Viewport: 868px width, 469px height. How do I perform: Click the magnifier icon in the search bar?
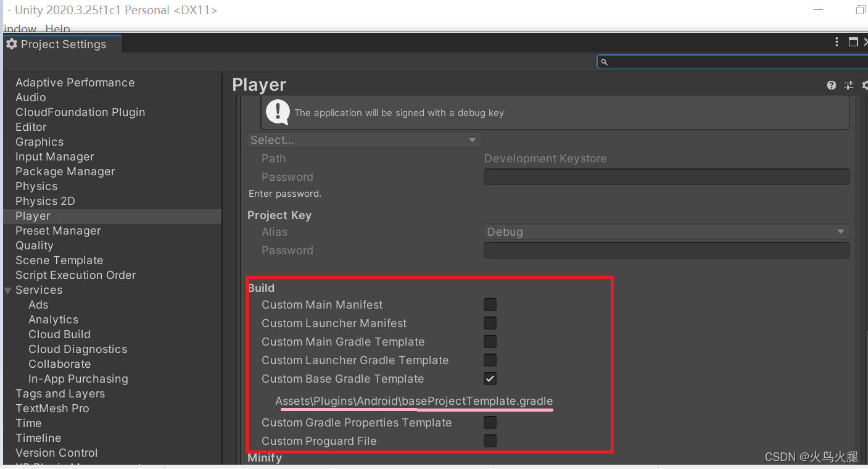(604, 62)
